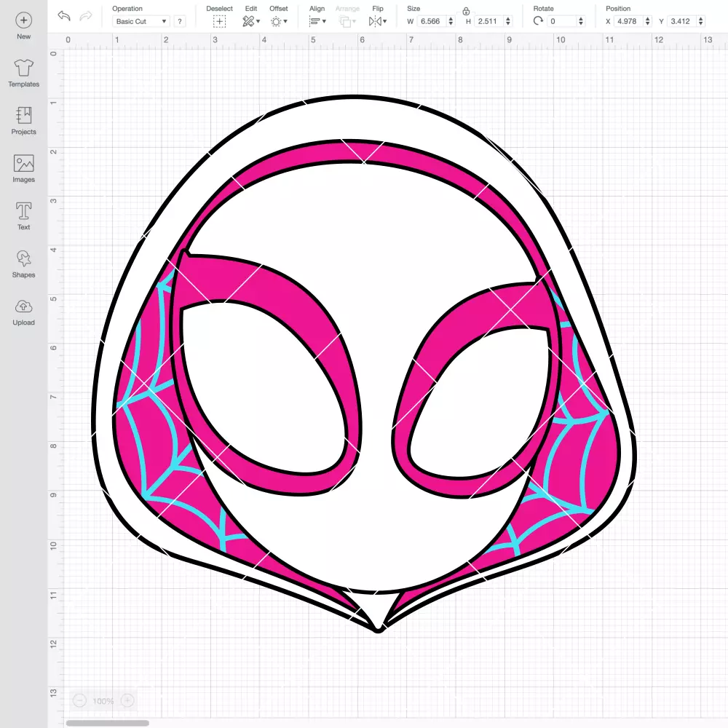Click the Undo arrow
The image size is (728, 728).
click(x=64, y=16)
